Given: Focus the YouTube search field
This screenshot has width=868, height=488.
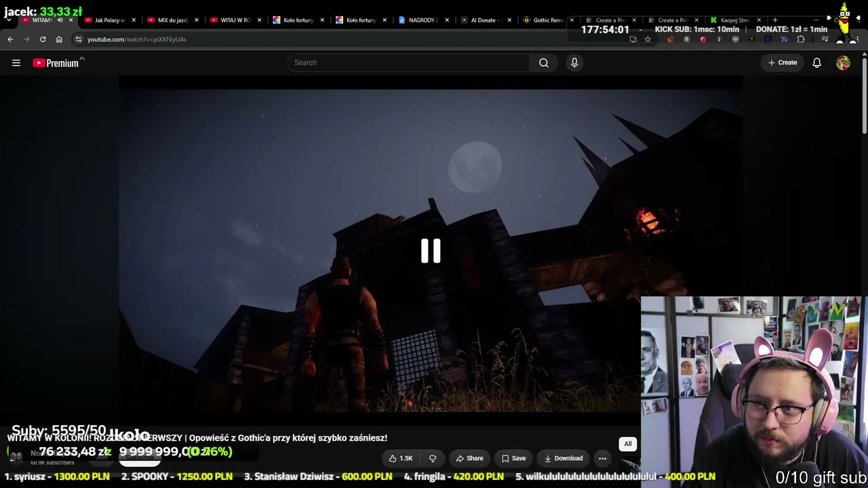Looking at the screenshot, I should pyautogui.click(x=408, y=63).
